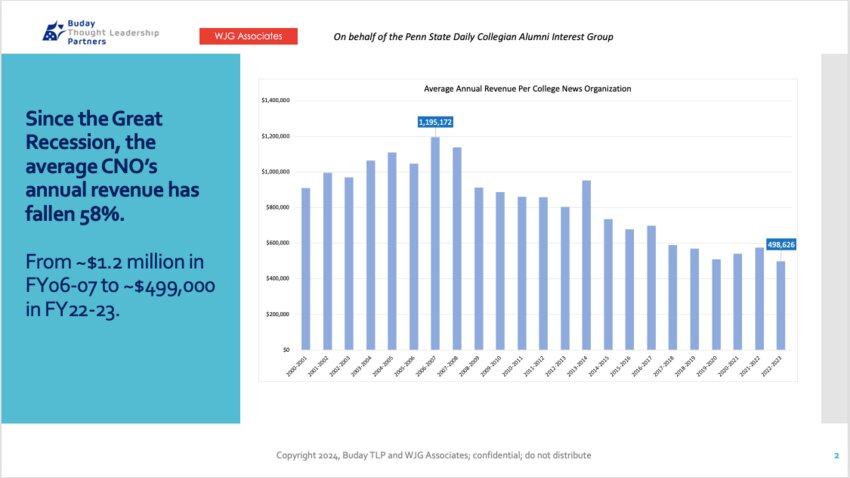Select the 'From ~$1.2 million in FY06-07' paragraph
850x478 pixels.
coord(120,286)
